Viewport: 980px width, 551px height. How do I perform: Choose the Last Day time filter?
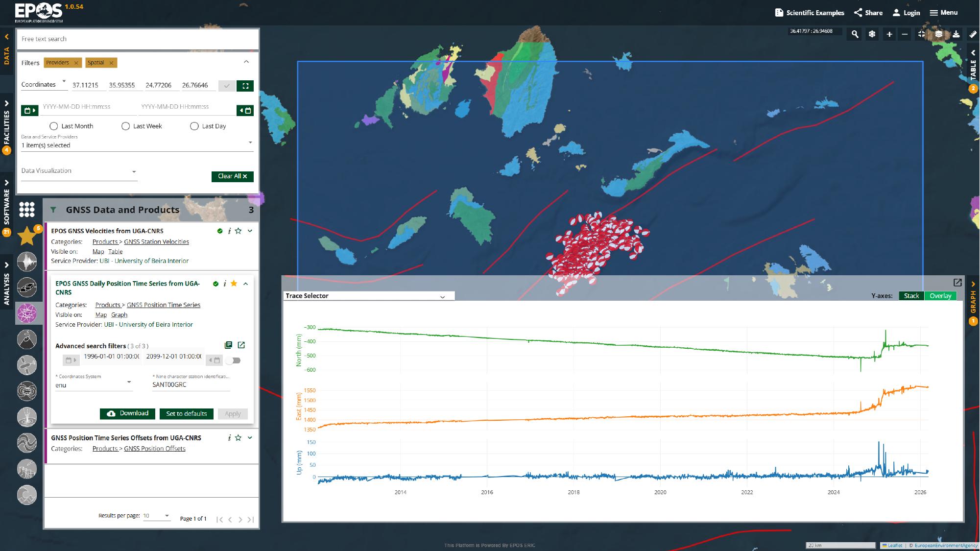(194, 126)
